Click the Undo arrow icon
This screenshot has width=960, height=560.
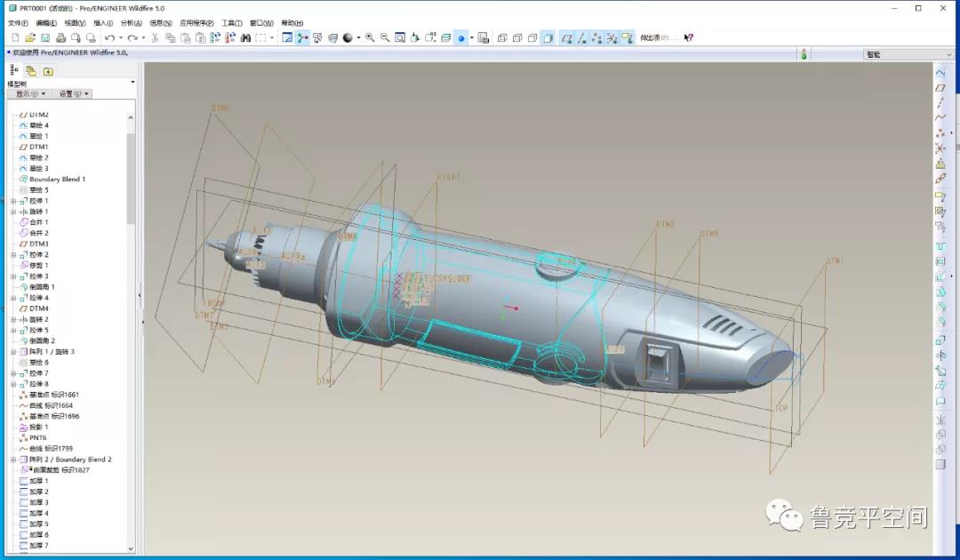109,38
